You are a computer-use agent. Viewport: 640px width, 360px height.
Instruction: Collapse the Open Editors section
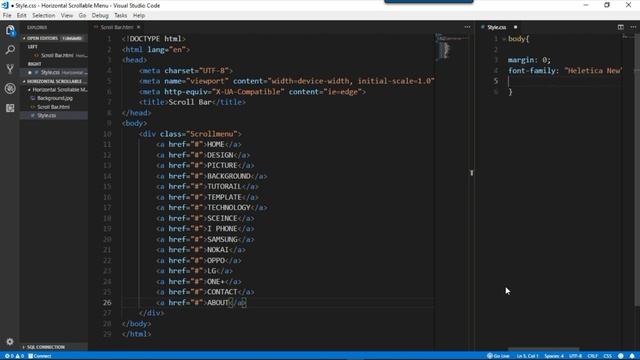click(x=24, y=38)
